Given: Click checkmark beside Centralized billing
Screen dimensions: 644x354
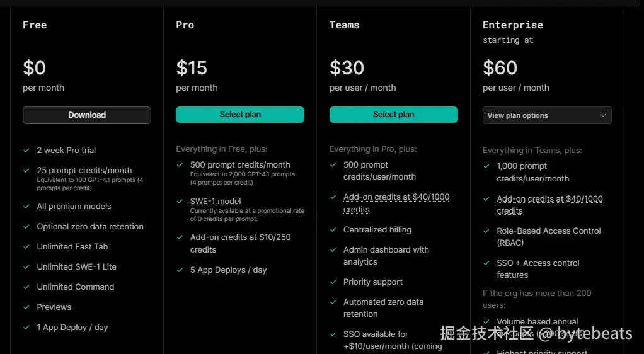Looking at the screenshot, I should tap(333, 230).
